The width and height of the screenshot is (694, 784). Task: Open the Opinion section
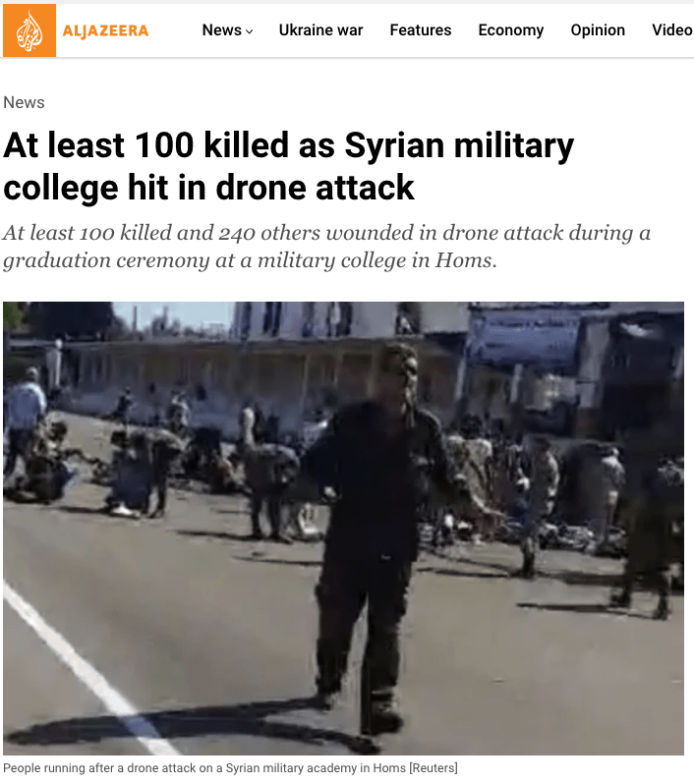click(598, 30)
